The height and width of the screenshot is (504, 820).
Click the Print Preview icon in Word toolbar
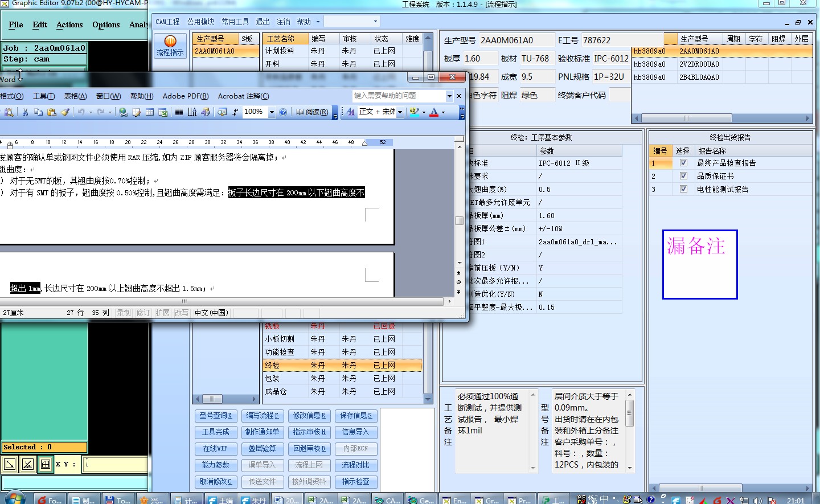9,112
